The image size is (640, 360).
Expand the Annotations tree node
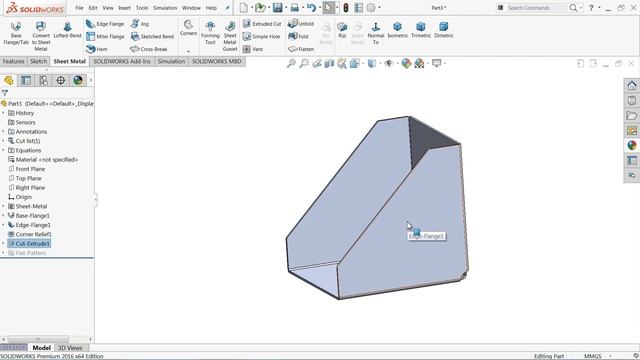[4, 132]
